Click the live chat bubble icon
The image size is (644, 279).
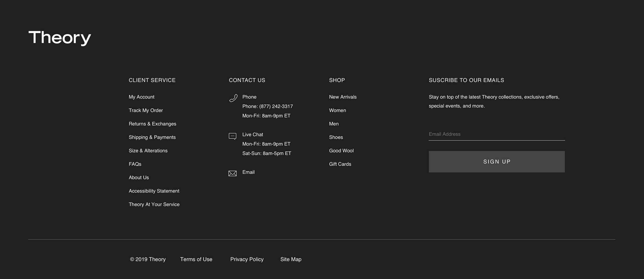point(232,136)
